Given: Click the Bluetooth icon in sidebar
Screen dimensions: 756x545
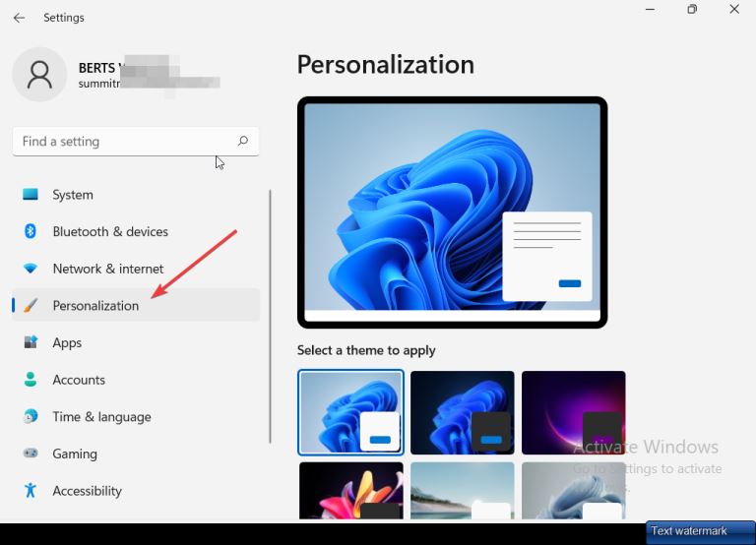Looking at the screenshot, I should tap(31, 231).
